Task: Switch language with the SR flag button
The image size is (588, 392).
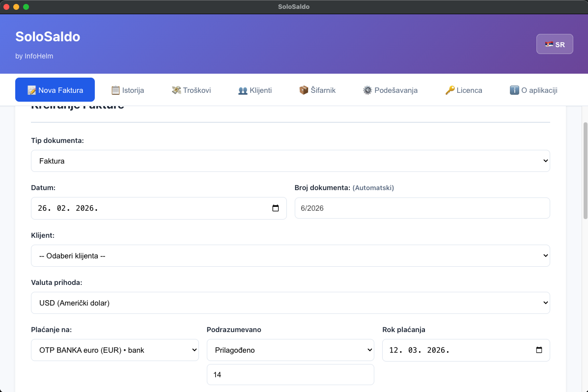Action: (555, 44)
